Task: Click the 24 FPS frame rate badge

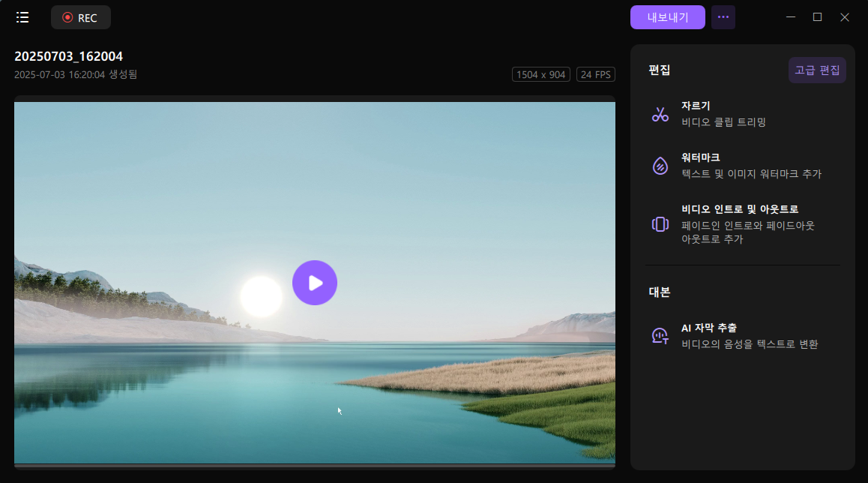Action: [x=595, y=75]
